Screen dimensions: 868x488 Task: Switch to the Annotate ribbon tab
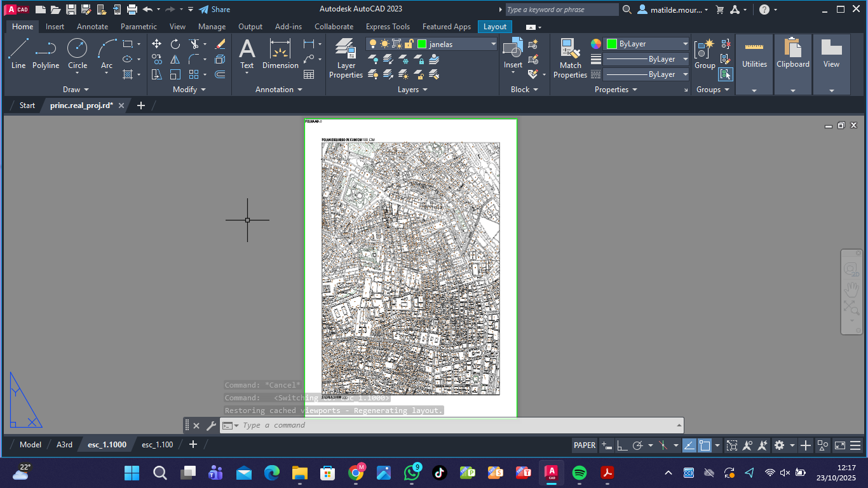[x=92, y=27]
